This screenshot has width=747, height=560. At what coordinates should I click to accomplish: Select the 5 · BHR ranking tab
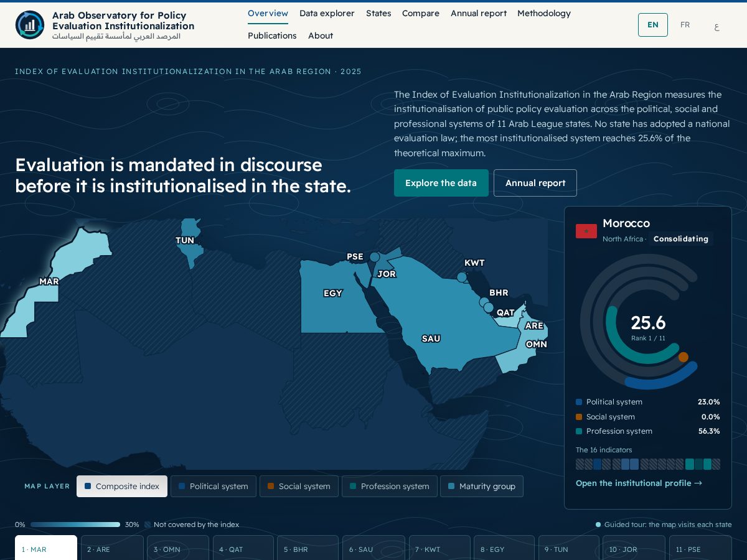tap(308, 548)
